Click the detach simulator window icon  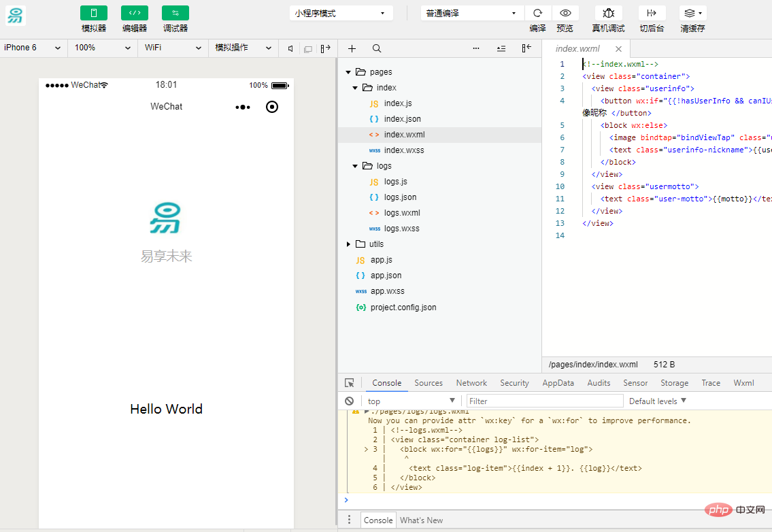pyautogui.click(x=308, y=49)
